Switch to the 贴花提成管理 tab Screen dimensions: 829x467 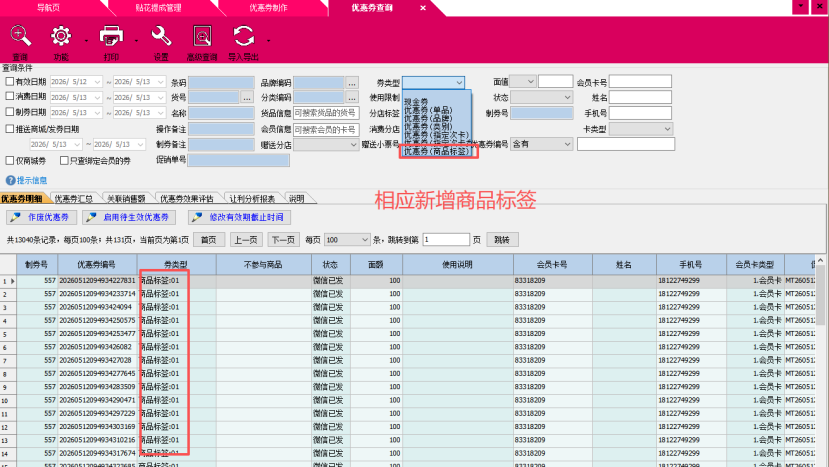click(159, 8)
